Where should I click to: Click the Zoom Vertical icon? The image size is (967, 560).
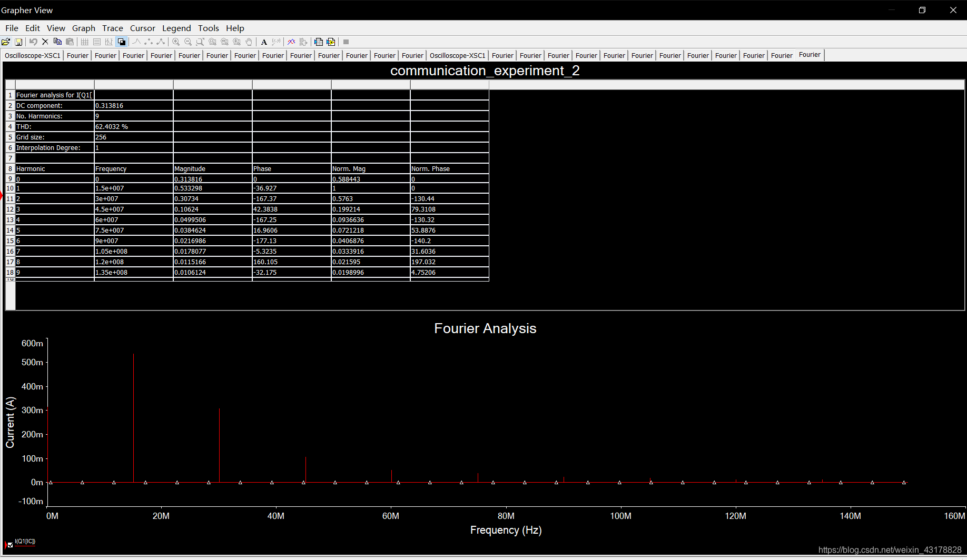[236, 42]
